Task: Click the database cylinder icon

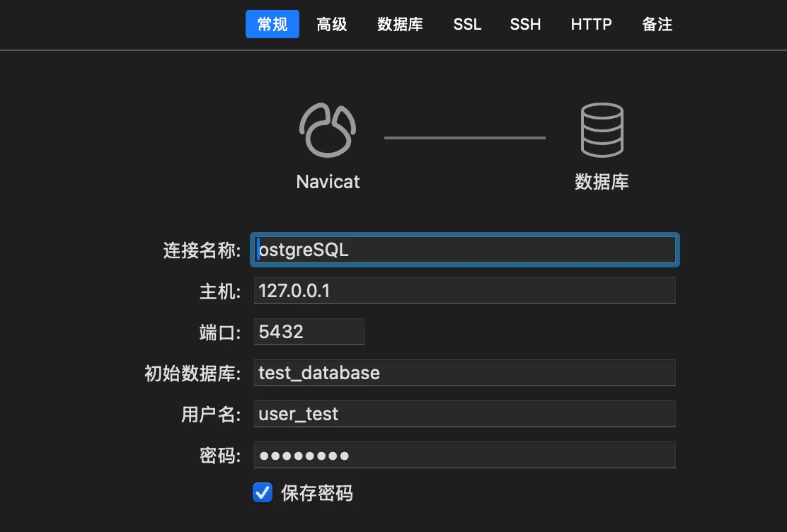Action: [x=602, y=130]
